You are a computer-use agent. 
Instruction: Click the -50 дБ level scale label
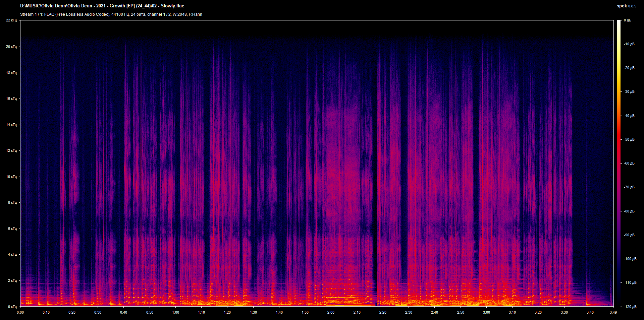point(629,139)
